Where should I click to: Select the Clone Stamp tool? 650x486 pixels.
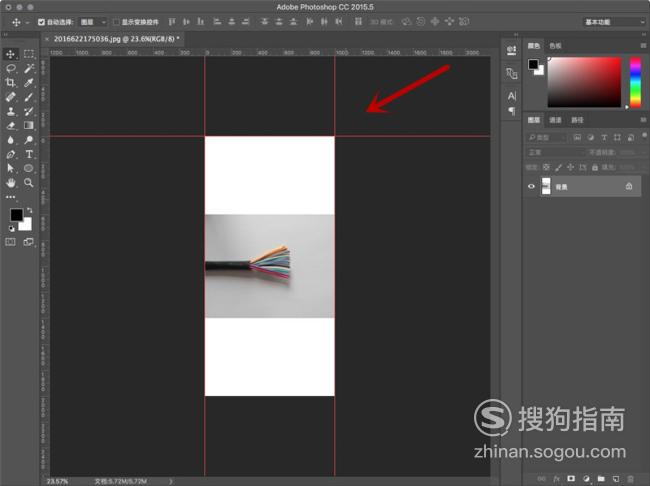(x=10, y=111)
